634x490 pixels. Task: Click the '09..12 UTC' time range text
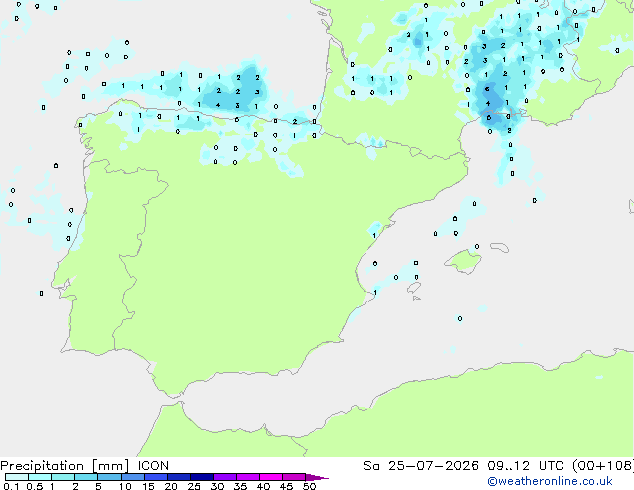pyautogui.click(x=526, y=466)
